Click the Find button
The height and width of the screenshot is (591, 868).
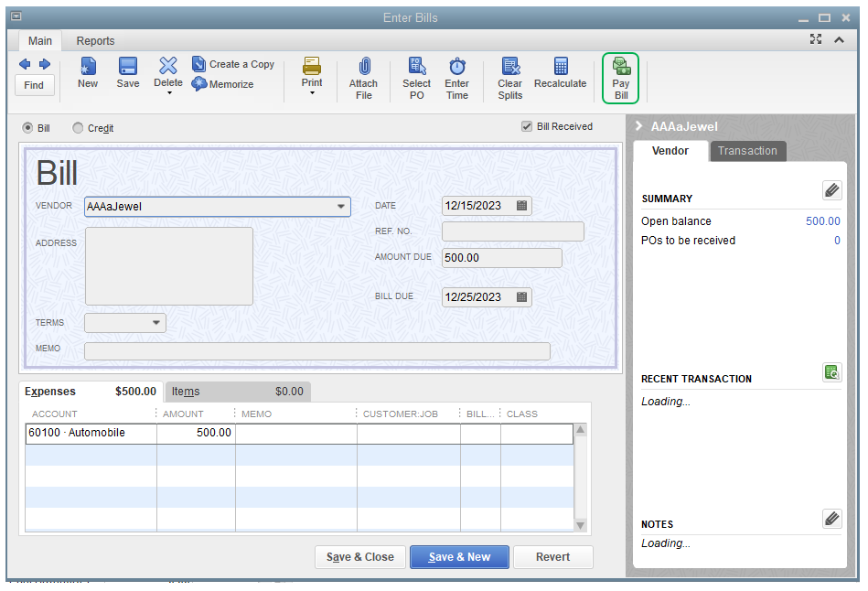pos(34,85)
